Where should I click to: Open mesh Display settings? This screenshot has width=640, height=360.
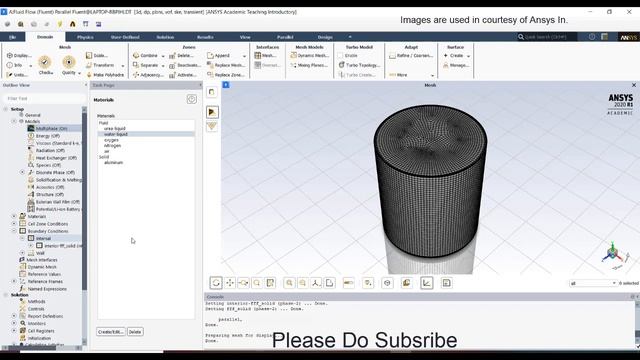coord(19,56)
